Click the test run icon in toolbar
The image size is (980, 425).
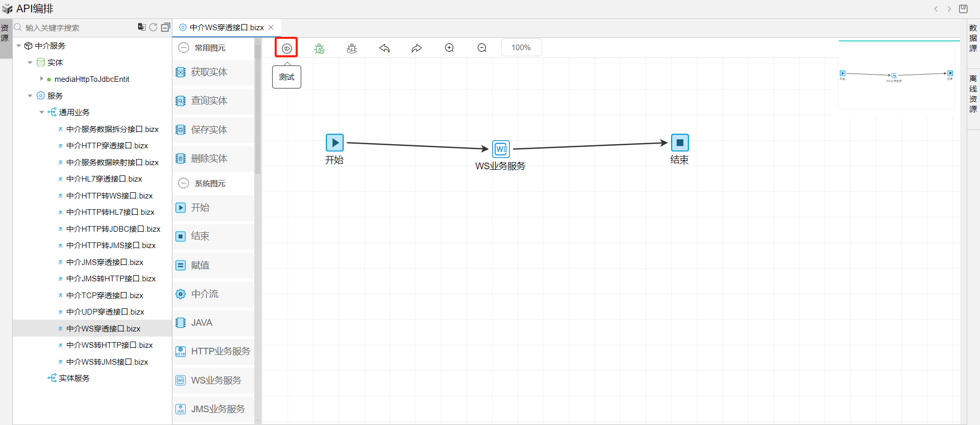coord(286,48)
